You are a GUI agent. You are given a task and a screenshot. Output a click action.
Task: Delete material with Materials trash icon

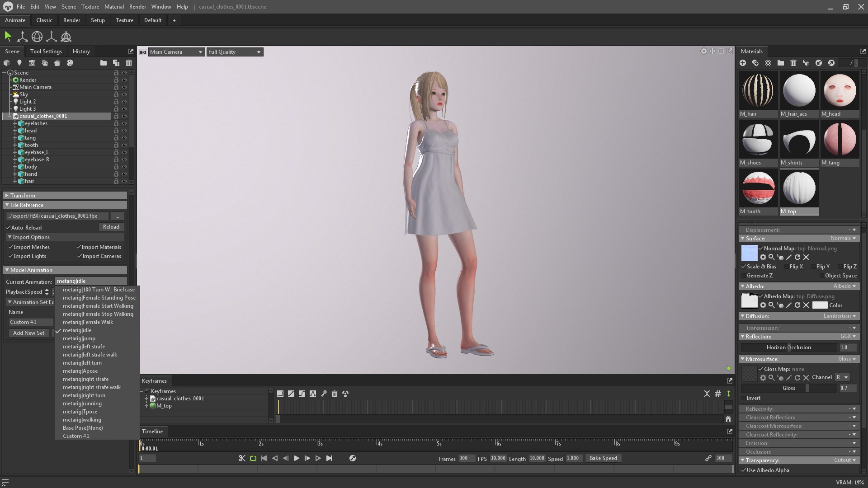pos(793,63)
